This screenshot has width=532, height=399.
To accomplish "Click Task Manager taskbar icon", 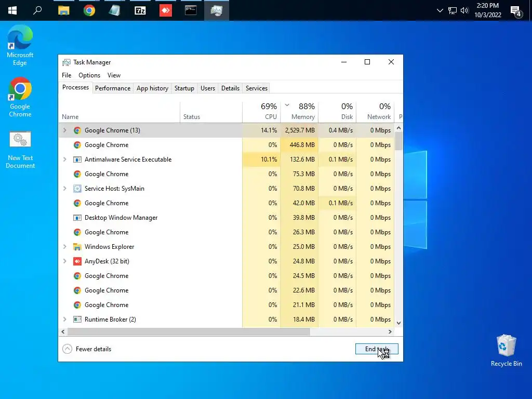I will [217, 10].
